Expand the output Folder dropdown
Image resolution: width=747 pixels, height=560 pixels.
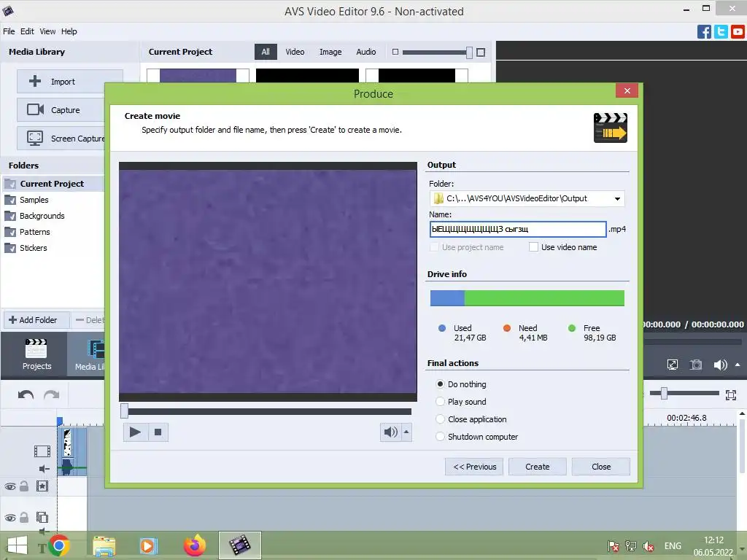point(617,198)
